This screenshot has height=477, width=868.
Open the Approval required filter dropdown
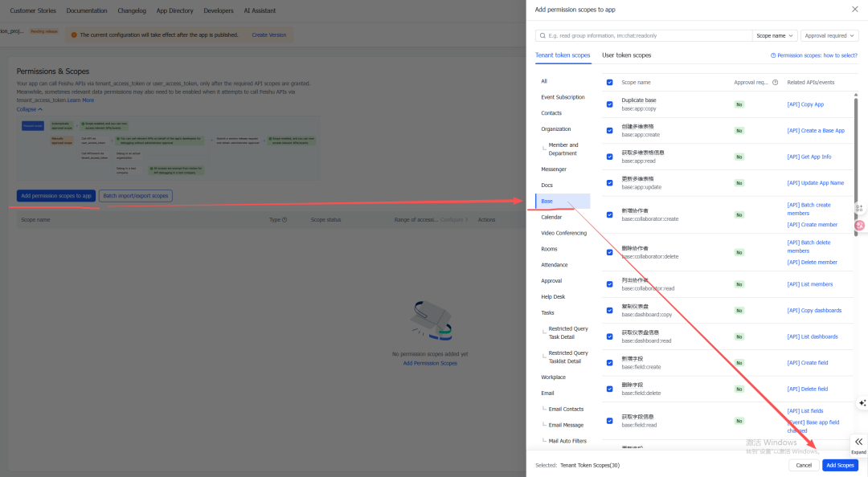pos(829,36)
